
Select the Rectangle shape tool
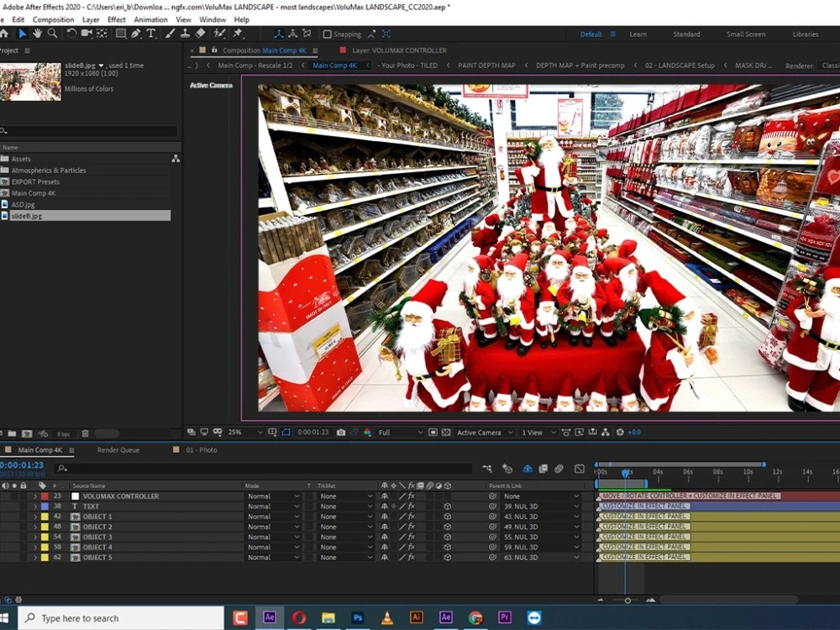[120, 34]
